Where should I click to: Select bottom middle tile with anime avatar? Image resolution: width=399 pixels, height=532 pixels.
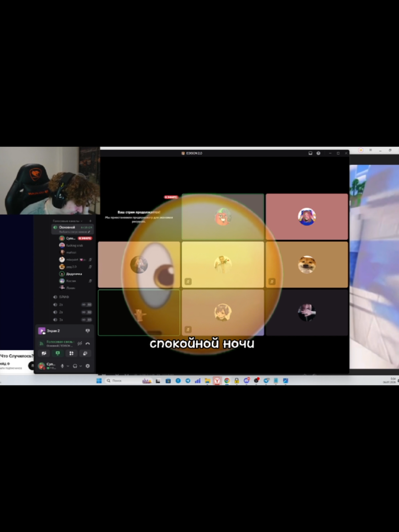tap(223, 312)
